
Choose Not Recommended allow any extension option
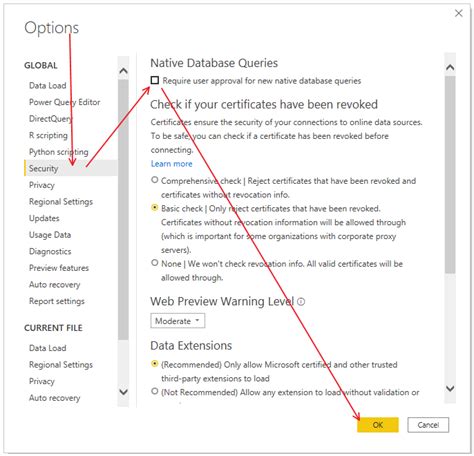click(155, 391)
